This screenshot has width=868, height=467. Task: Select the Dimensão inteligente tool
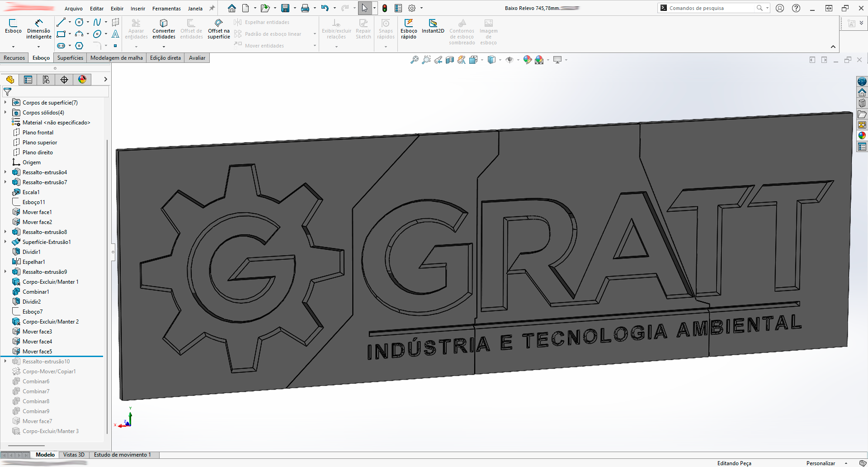click(x=39, y=29)
